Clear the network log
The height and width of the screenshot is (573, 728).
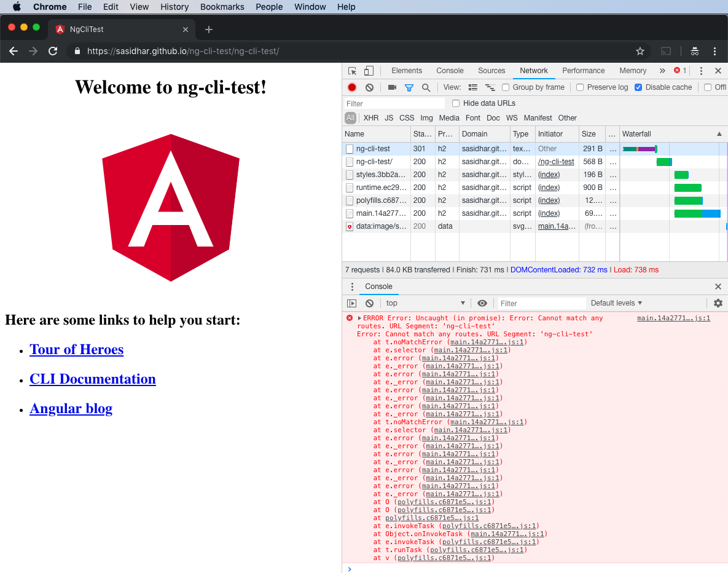click(370, 87)
